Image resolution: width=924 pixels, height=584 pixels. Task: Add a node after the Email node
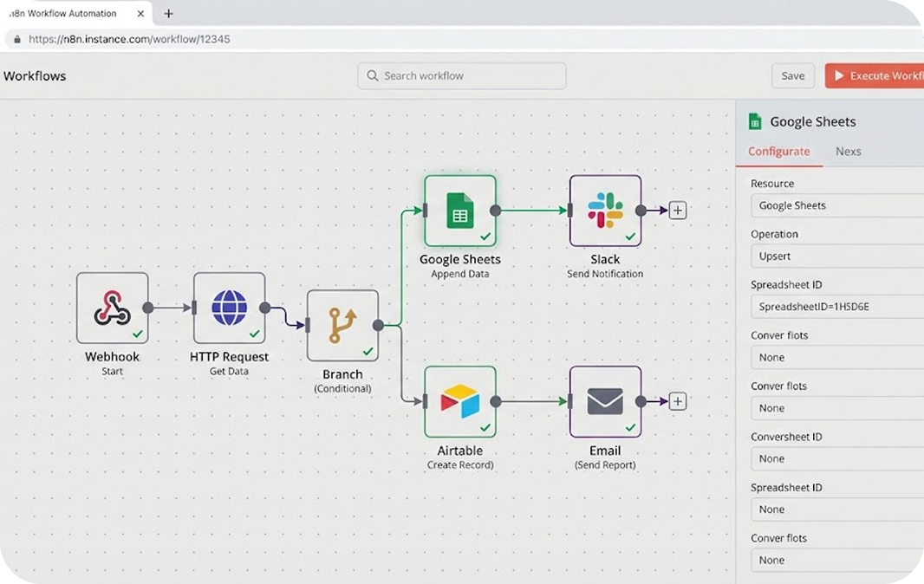[x=677, y=400]
